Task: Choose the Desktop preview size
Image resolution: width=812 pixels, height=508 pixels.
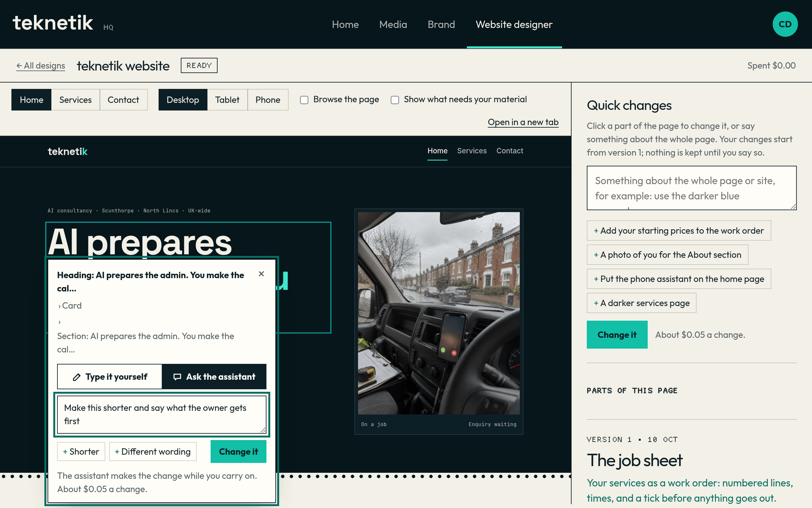Action: [x=183, y=100]
